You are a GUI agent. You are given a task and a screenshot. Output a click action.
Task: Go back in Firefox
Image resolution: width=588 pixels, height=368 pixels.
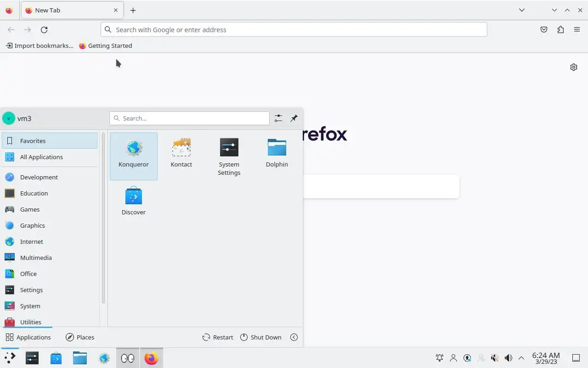pyautogui.click(x=11, y=29)
